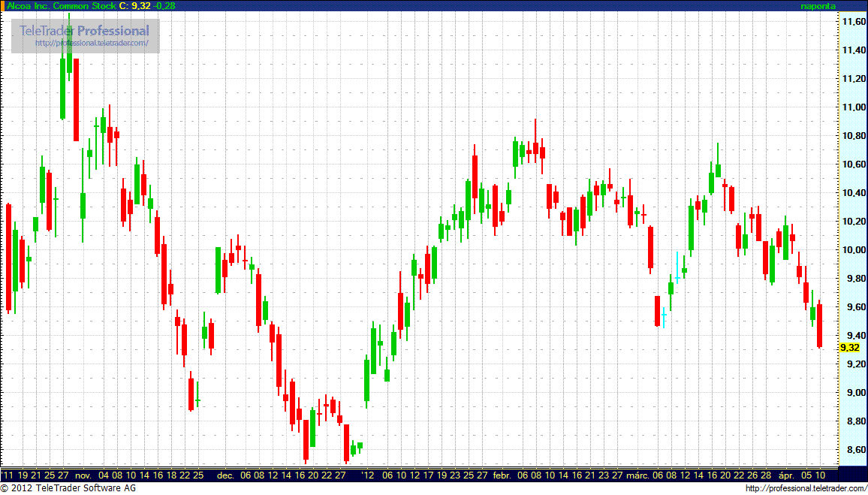Open the naponta interval selector

818,6
